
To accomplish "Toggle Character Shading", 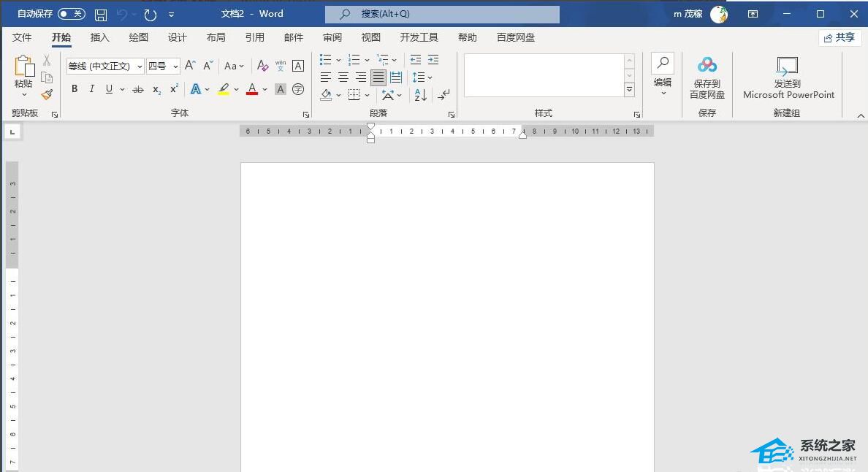I will pos(281,89).
